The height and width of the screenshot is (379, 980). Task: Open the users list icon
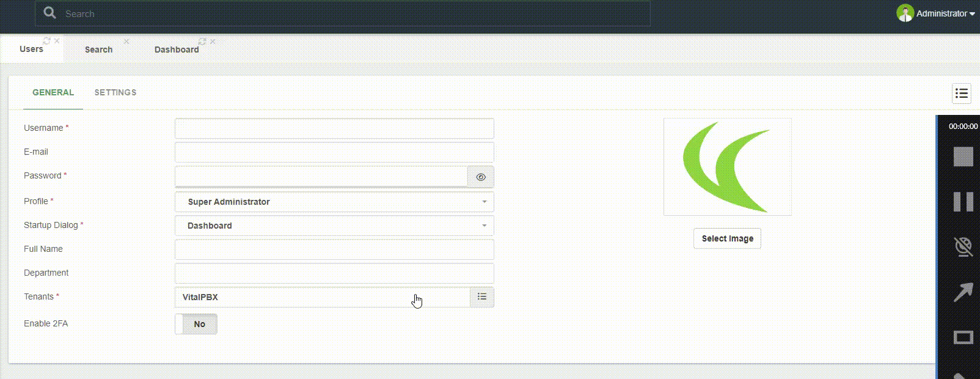pyautogui.click(x=961, y=94)
